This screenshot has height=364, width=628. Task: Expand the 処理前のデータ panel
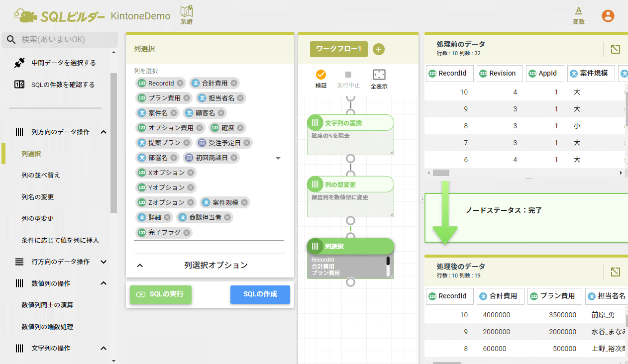point(616,49)
